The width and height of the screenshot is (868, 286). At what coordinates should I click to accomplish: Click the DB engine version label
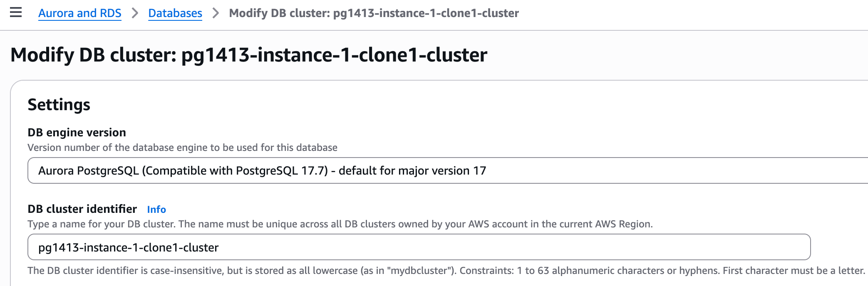click(77, 133)
